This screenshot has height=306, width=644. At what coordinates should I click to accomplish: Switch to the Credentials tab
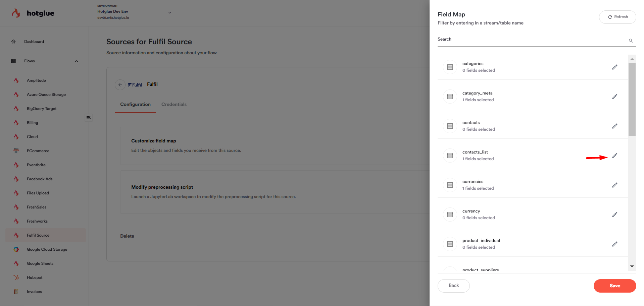click(x=174, y=104)
